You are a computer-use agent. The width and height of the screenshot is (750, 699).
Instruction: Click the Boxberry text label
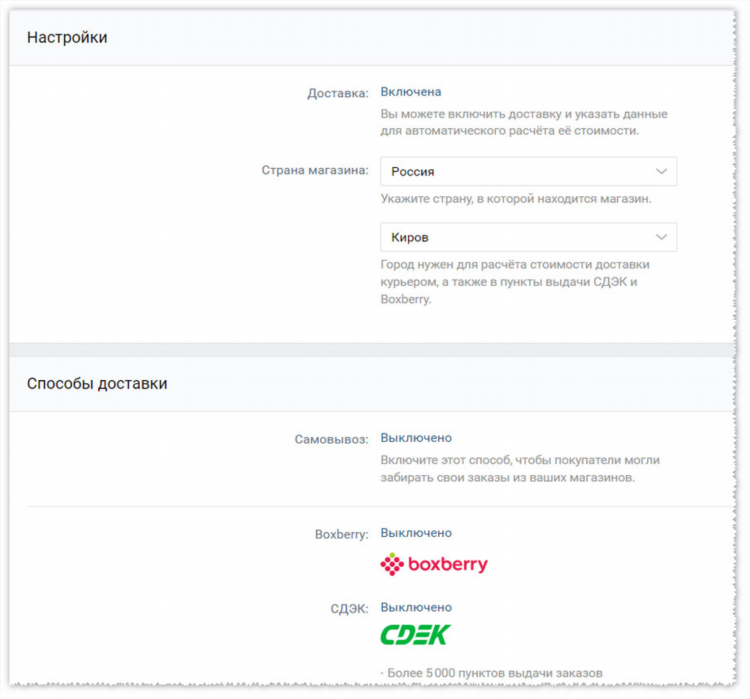click(x=342, y=534)
